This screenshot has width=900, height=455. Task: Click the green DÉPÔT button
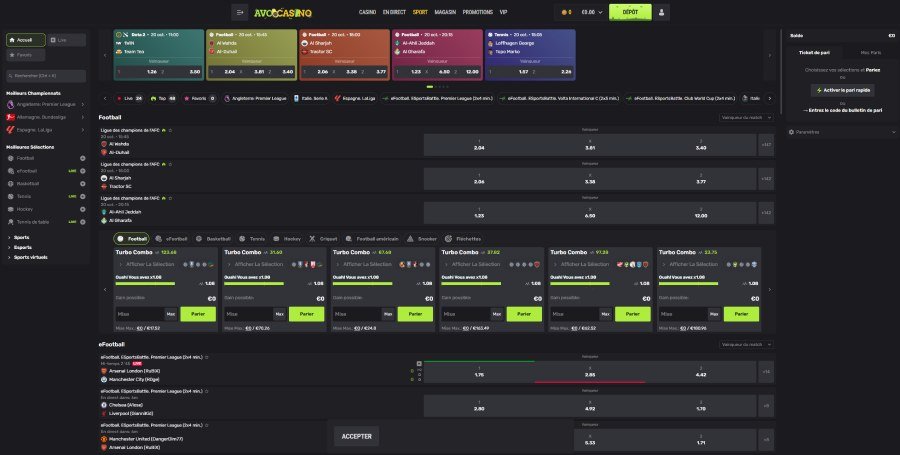click(630, 12)
